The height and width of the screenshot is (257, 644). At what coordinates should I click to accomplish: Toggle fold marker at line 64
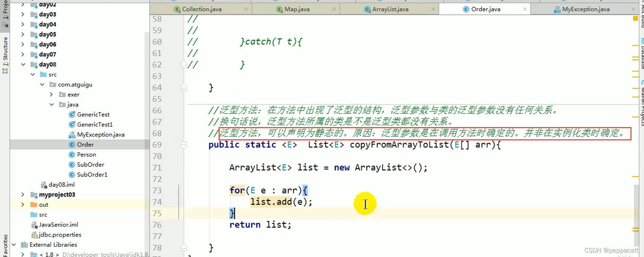[184, 87]
